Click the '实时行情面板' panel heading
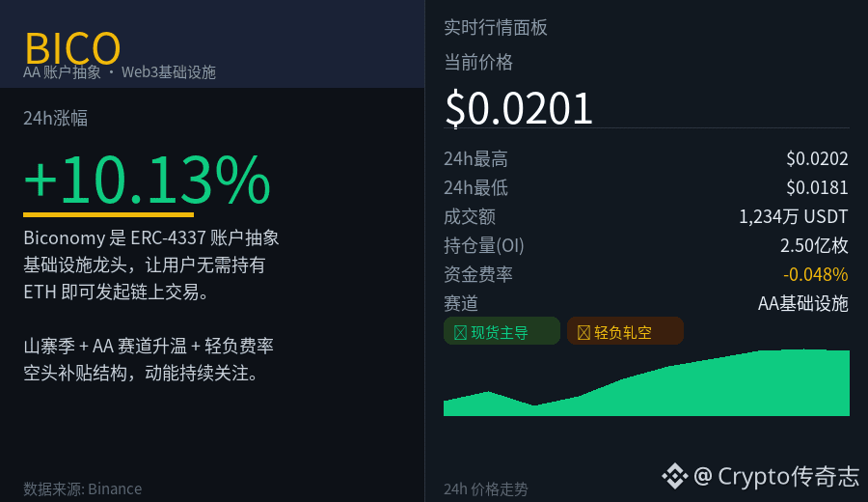 496,27
